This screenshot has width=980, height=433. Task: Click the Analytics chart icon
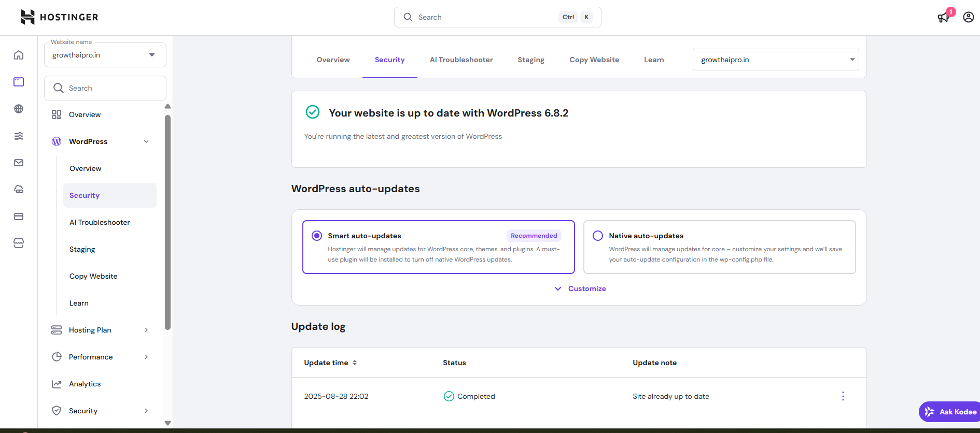(x=57, y=384)
